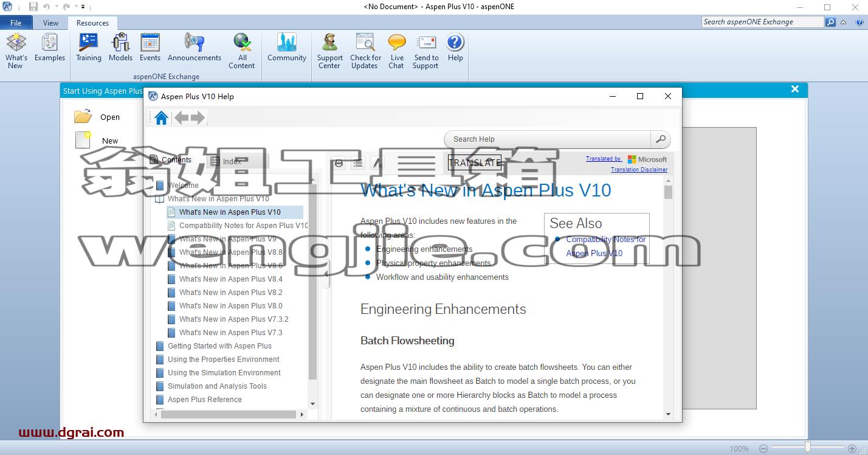
Task: Open All Content in ribbon
Action: pyautogui.click(x=242, y=50)
